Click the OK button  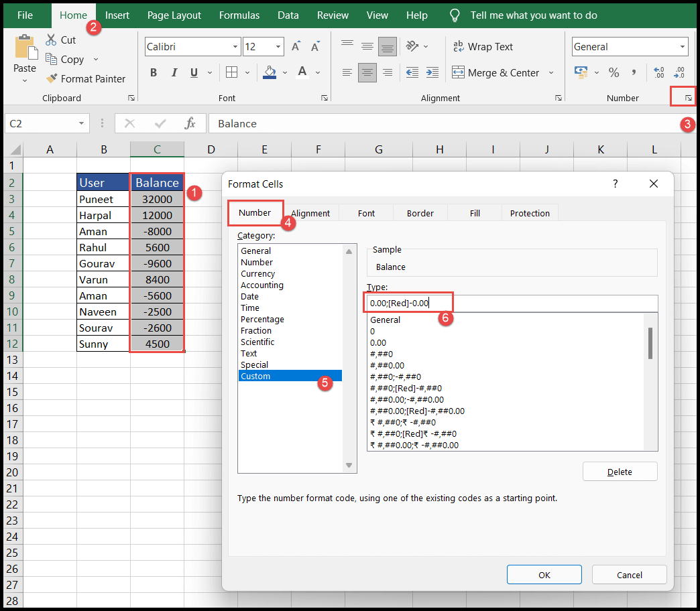pos(544,574)
